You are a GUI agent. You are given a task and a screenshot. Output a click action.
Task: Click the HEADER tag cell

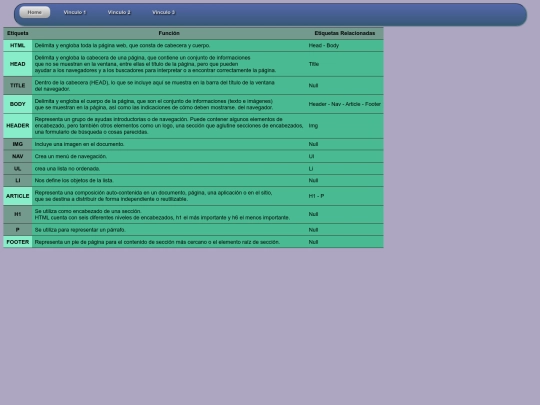click(18, 126)
